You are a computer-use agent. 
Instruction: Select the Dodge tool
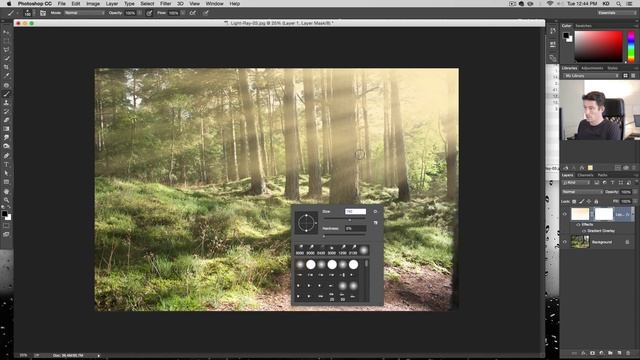click(x=6, y=147)
